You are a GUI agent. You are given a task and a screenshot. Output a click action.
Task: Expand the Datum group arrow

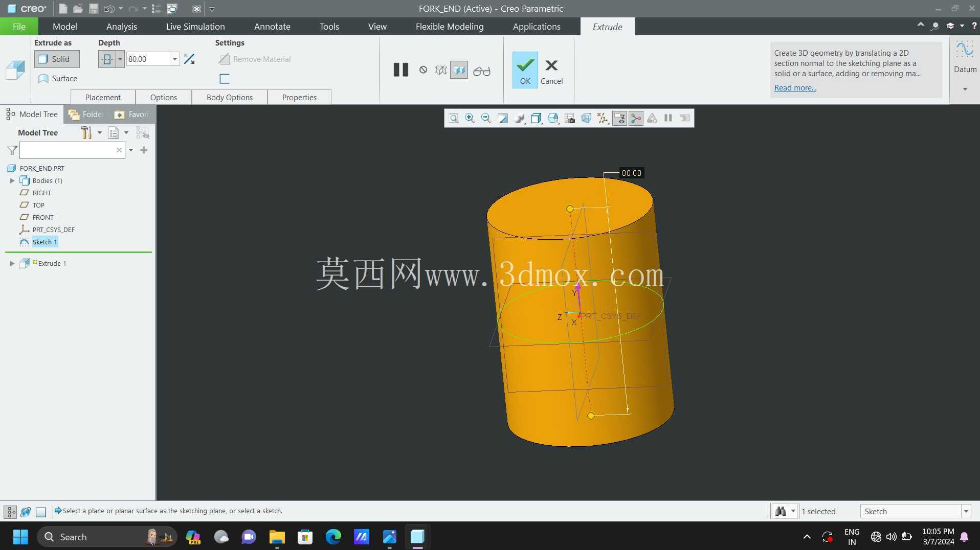pyautogui.click(x=965, y=89)
